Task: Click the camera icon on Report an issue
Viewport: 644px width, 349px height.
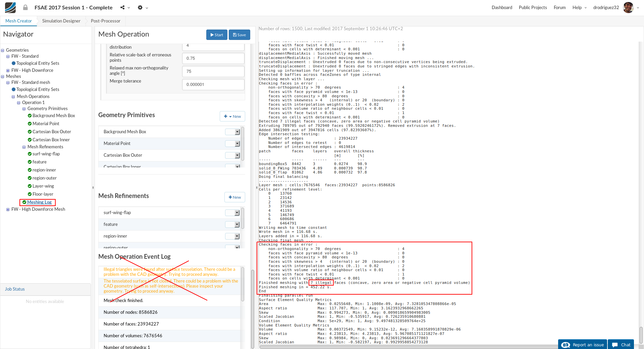Action: pyautogui.click(x=566, y=345)
